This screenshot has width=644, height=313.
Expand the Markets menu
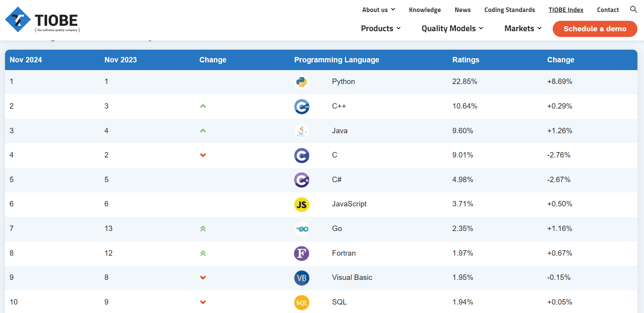click(523, 28)
